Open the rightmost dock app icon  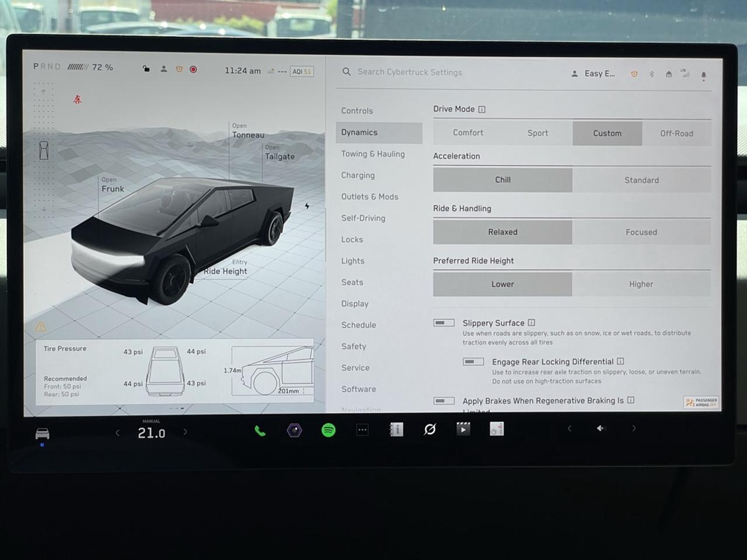tap(497, 429)
